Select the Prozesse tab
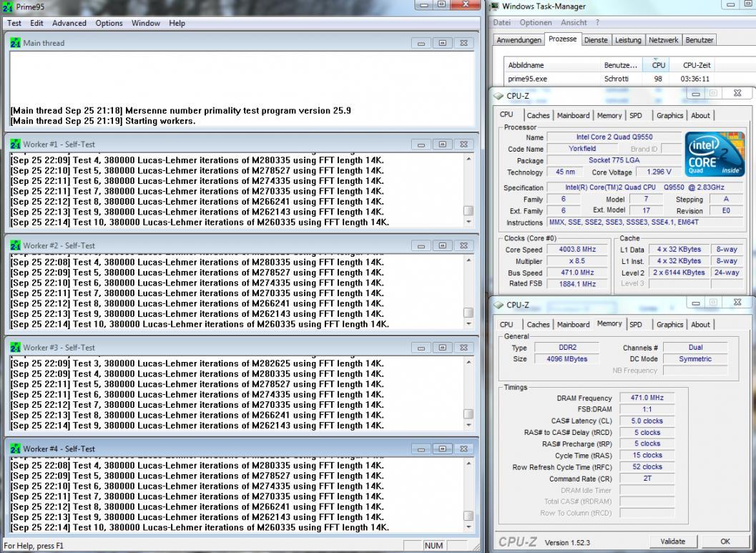Screen dimensions: 756x553 pos(563,39)
